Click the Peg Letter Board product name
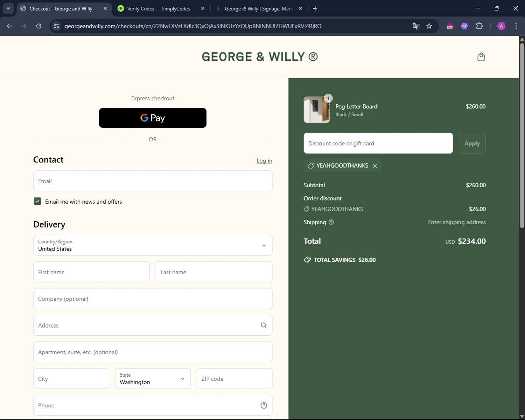This screenshot has height=420, width=525. click(356, 106)
